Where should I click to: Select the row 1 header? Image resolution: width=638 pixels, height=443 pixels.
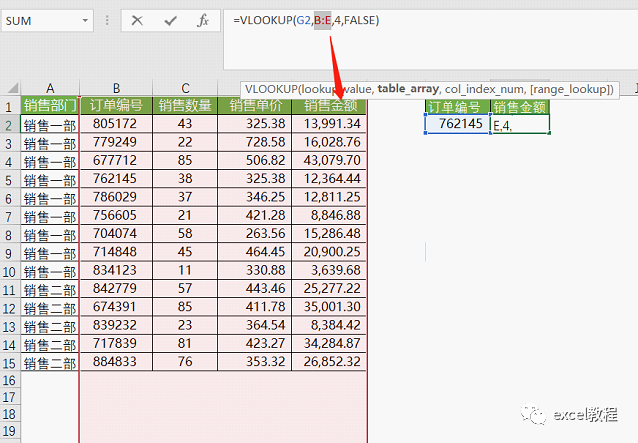coord(9,106)
